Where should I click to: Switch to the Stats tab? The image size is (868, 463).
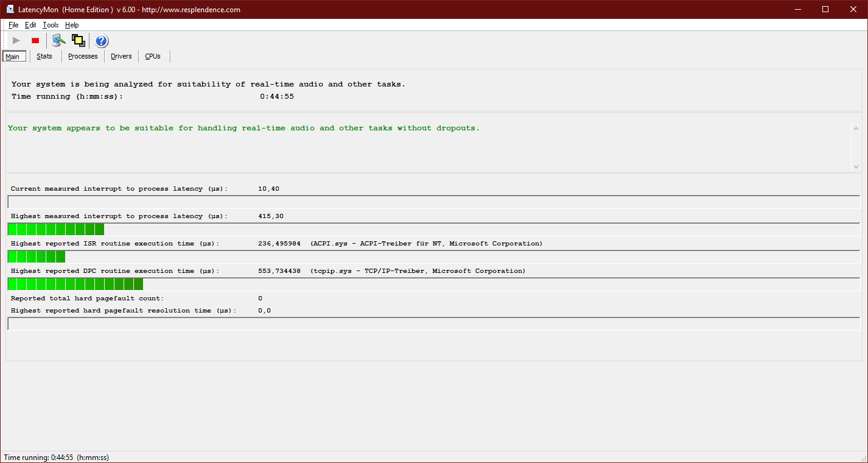click(x=44, y=56)
